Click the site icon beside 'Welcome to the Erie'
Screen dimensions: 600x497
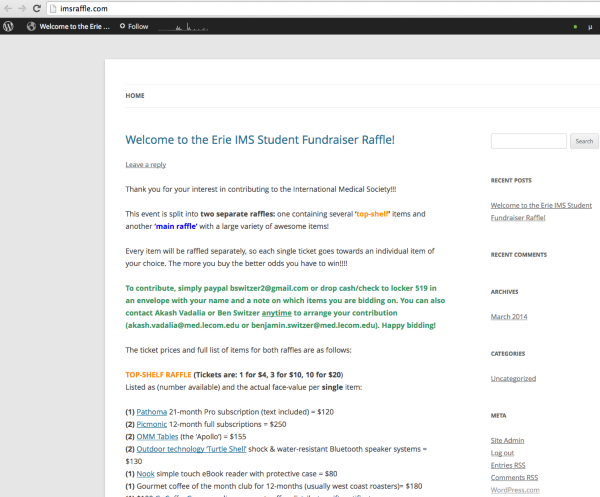point(31,26)
